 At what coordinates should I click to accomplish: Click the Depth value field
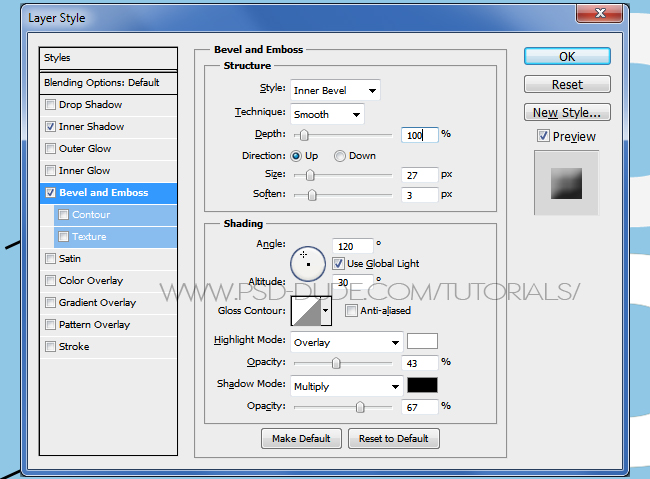coord(420,135)
